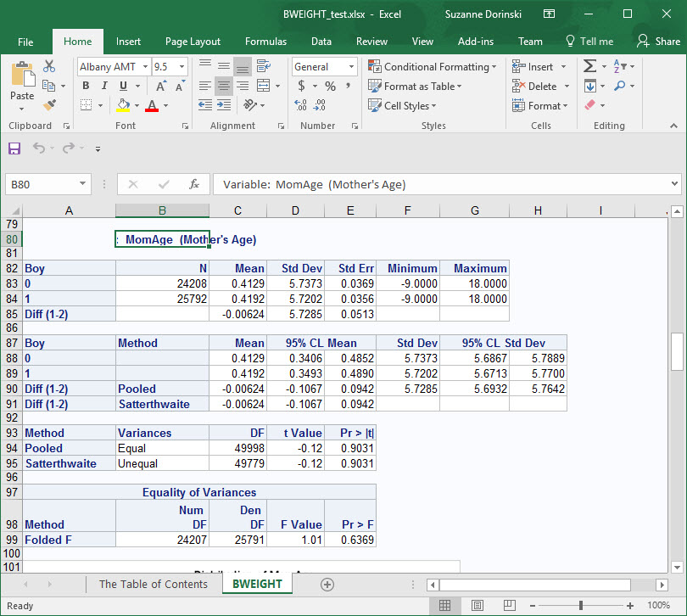Toggle Bold formatting
The image size is (687, 616).
point(86,87)
